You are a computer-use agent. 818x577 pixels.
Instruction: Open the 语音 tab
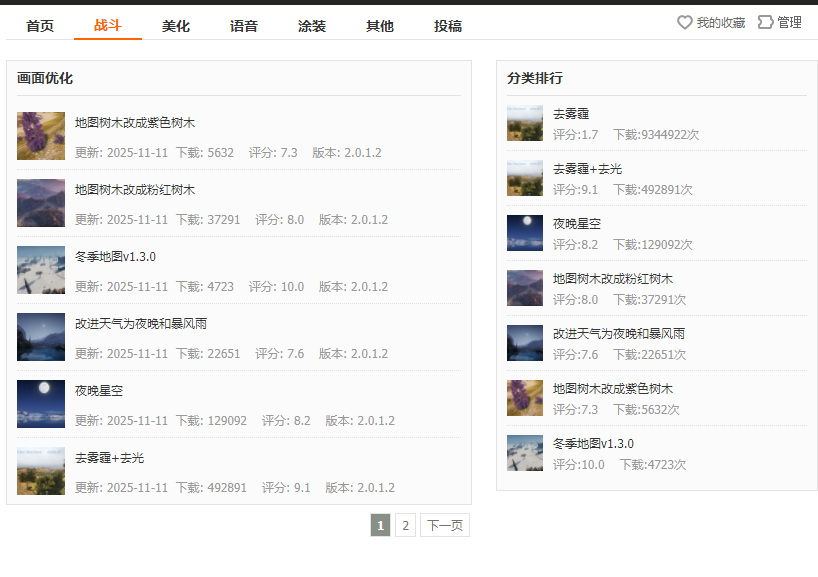(244, 26)
